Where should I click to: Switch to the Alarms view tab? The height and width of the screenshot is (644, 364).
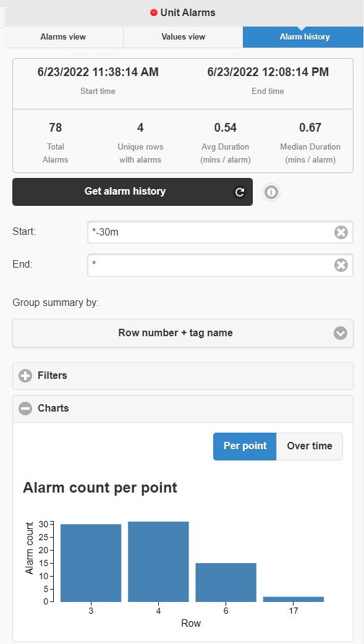63,37
